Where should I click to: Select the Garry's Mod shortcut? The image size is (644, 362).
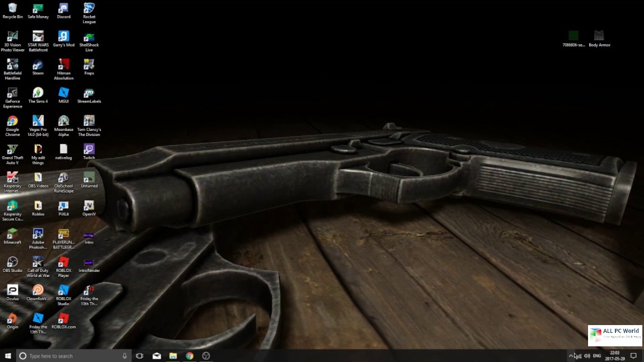(64, 37)
